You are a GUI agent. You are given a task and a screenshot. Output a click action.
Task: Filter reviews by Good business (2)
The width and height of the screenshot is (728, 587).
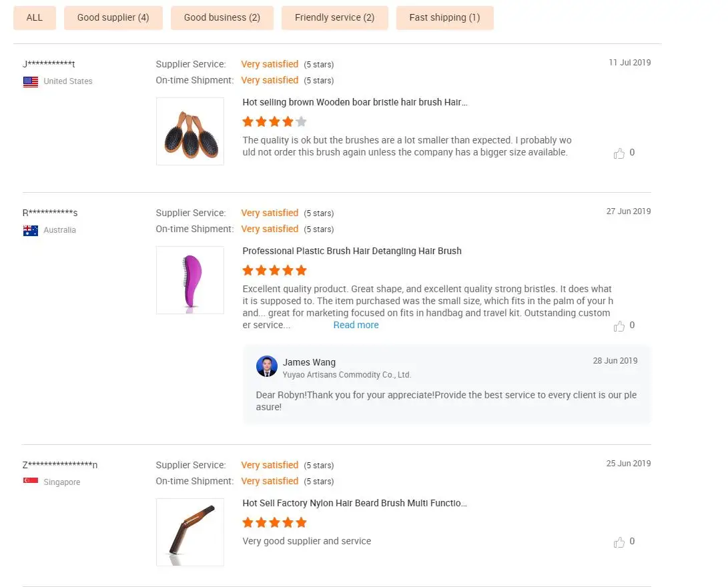click(222, 17)
